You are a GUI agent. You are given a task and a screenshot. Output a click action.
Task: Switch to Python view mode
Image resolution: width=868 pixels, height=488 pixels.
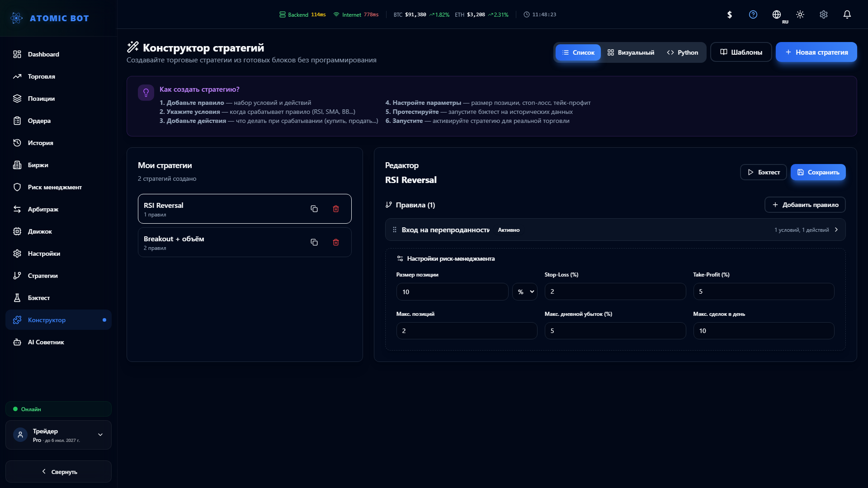[x=683, y=52]
